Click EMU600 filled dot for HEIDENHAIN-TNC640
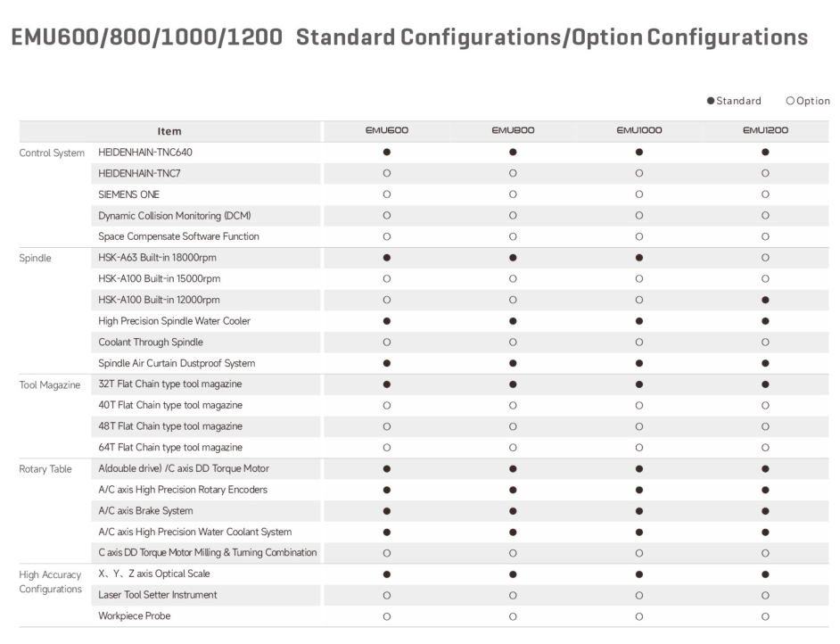Viewport: 840px width, 644px height. [387, 153]
